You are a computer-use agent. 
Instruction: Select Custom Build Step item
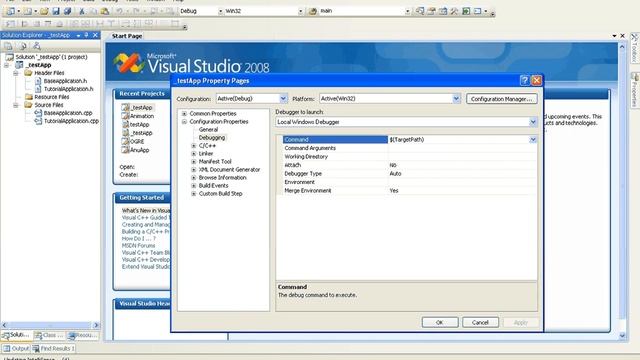[x=220, y=193]
